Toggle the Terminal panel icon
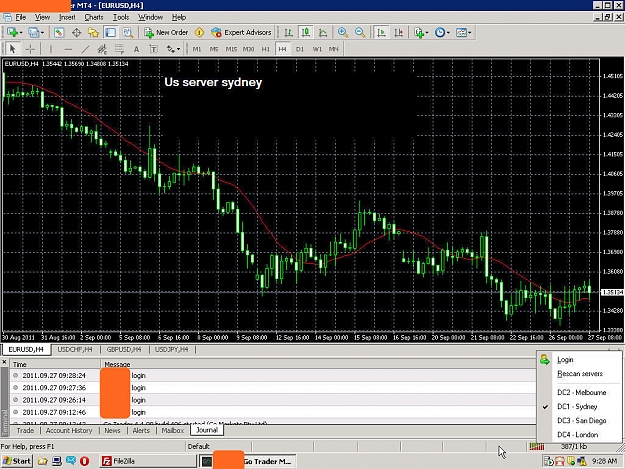Screen dimensions: 625x469 click(x=110, y=33)
